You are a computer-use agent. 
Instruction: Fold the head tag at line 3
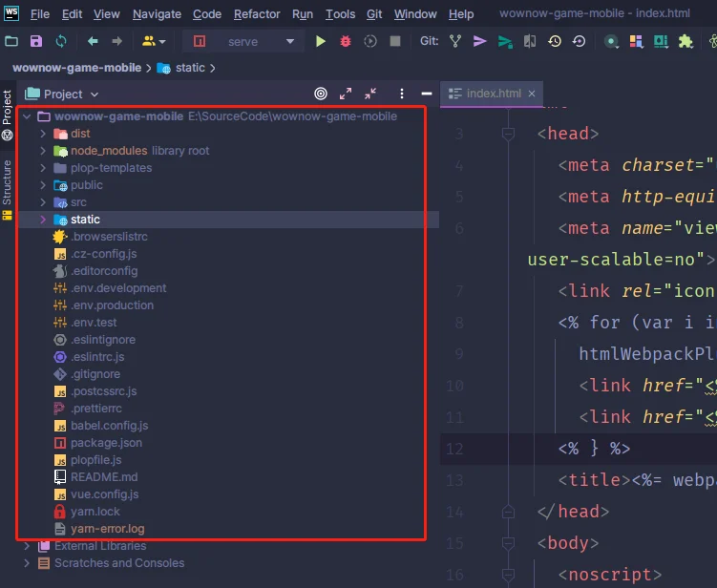tap(508, 134)
